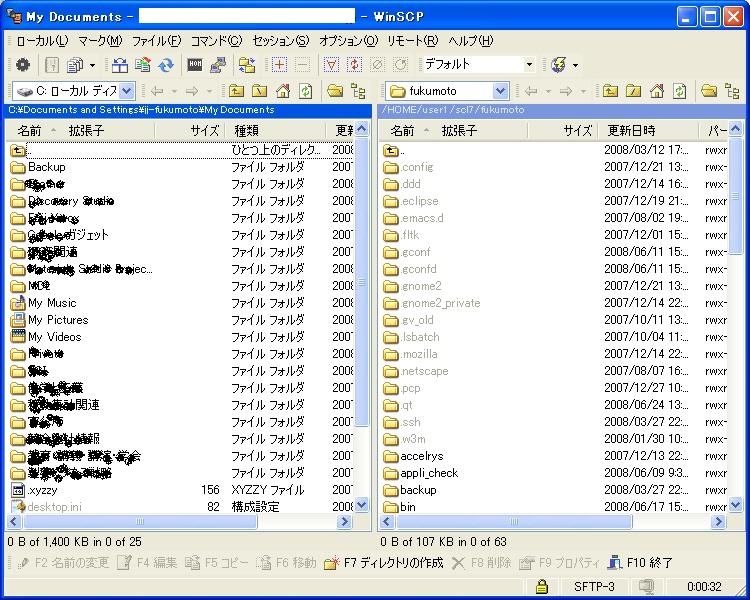Viewport: 750px width, 600px height.
Task: Sort local panel by サイズ column header
Action: pos(190,130)
